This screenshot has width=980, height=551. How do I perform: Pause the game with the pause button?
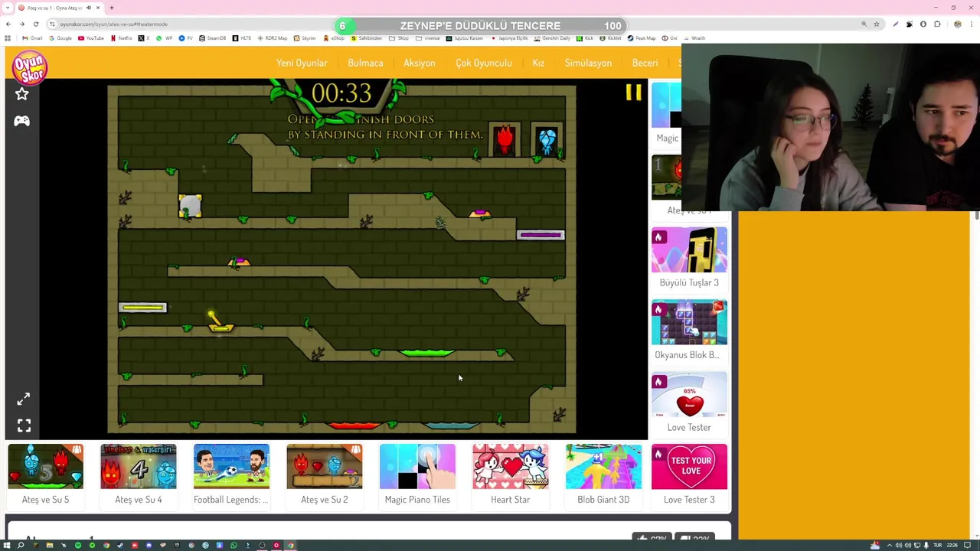coord(633,93)
